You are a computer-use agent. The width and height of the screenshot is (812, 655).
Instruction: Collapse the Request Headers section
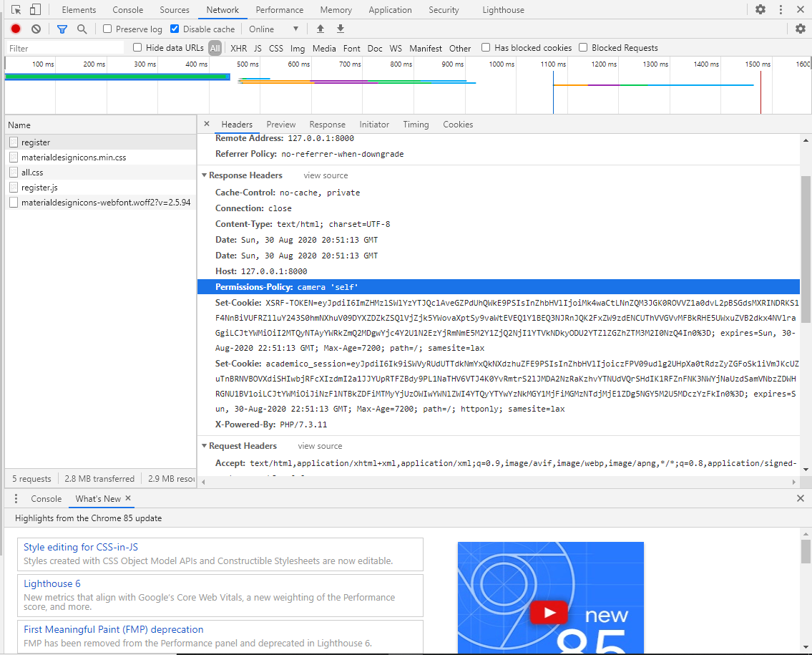click(205, 445)
